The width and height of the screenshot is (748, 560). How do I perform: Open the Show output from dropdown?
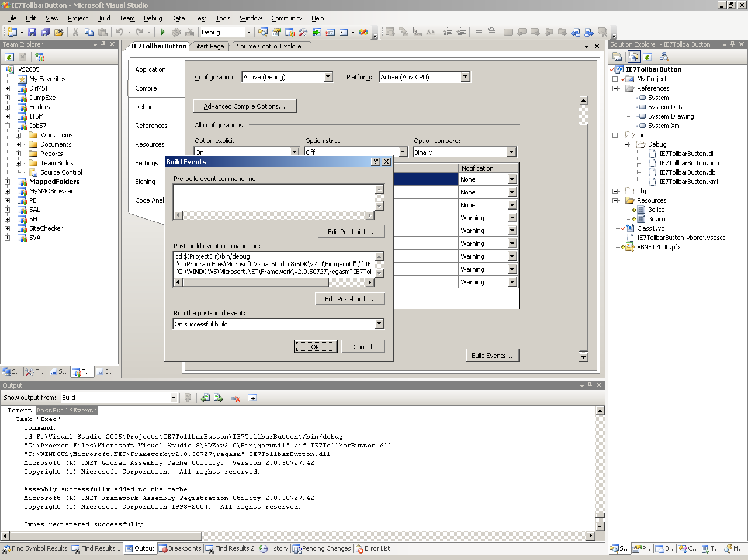point(174,398)
